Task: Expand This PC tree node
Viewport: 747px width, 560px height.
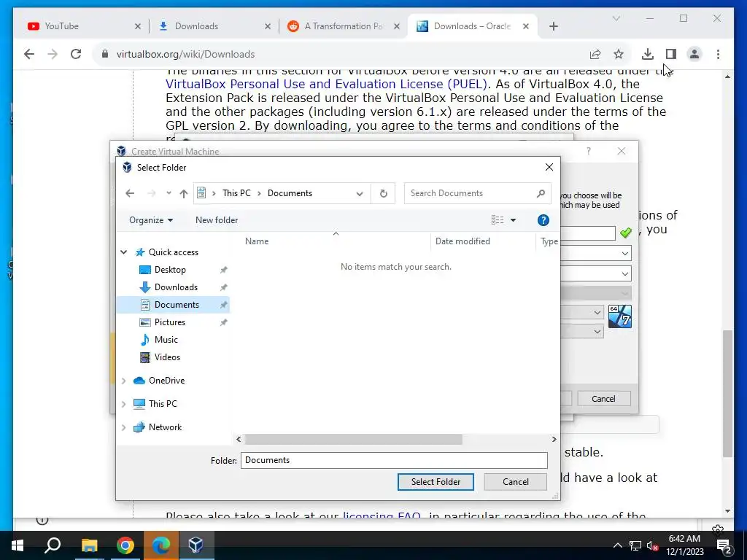Action: 124,404
